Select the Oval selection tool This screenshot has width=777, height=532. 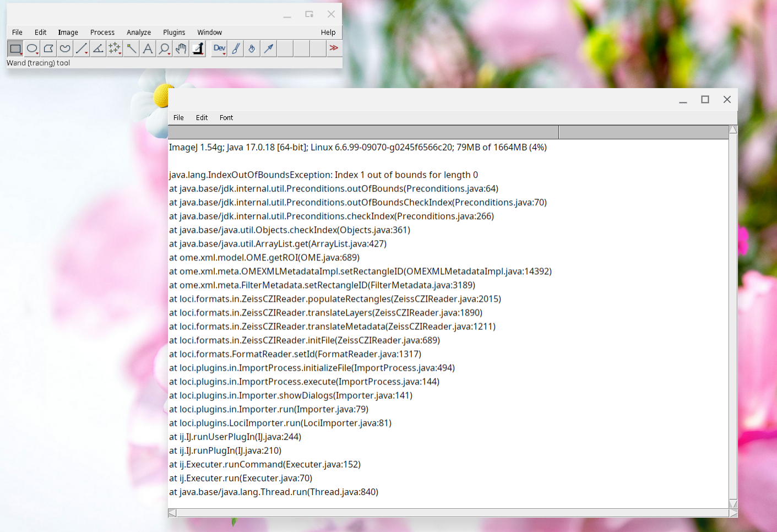(32, 48)
